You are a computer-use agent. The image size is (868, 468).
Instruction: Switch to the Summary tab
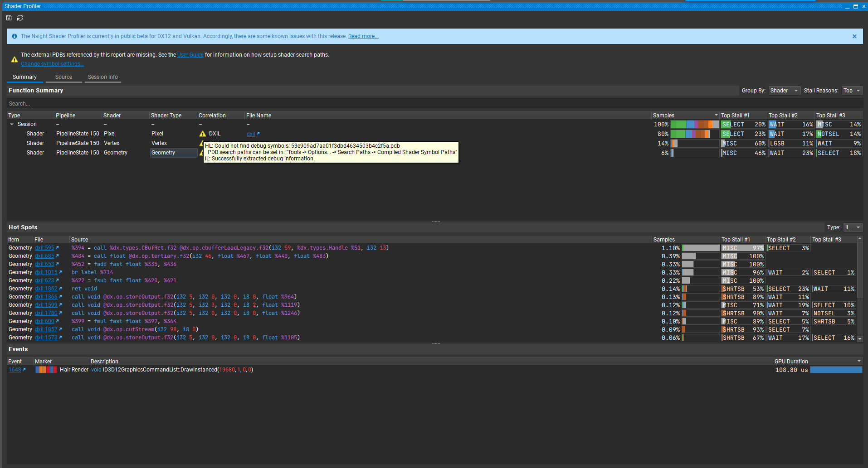click(x=24, y=77)
